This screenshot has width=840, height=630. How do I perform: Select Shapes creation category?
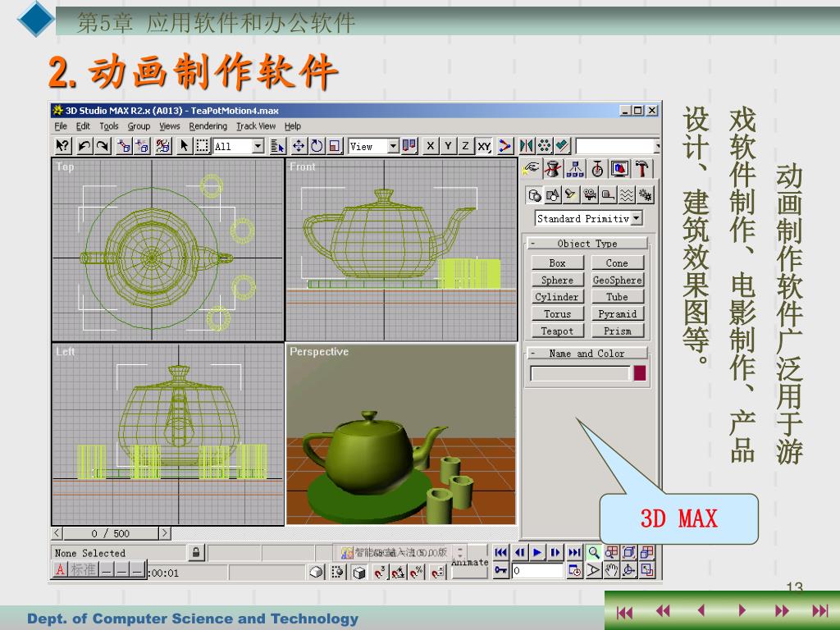pos(552,195)
